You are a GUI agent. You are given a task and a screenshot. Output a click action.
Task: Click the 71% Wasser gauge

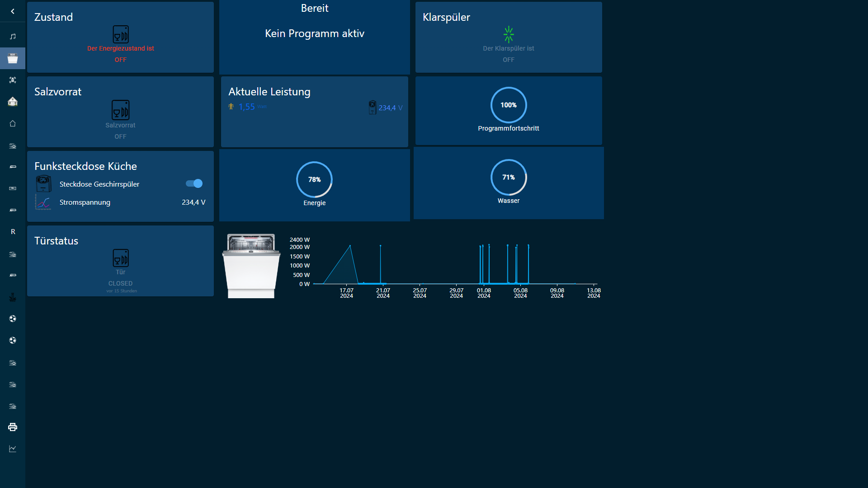(509, 178)
